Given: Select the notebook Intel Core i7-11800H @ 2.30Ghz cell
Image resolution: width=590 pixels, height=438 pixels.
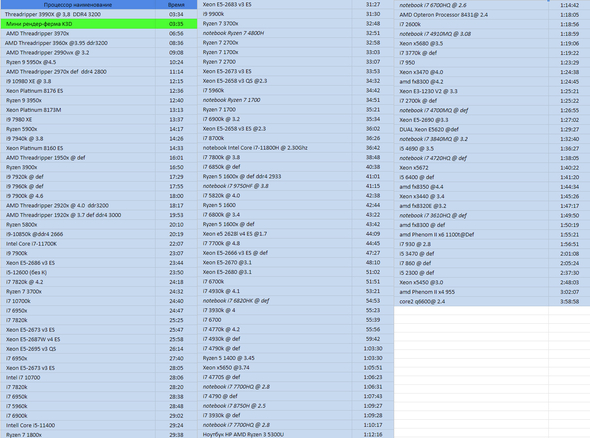Looking at the screenshot, I should (275, 148).
